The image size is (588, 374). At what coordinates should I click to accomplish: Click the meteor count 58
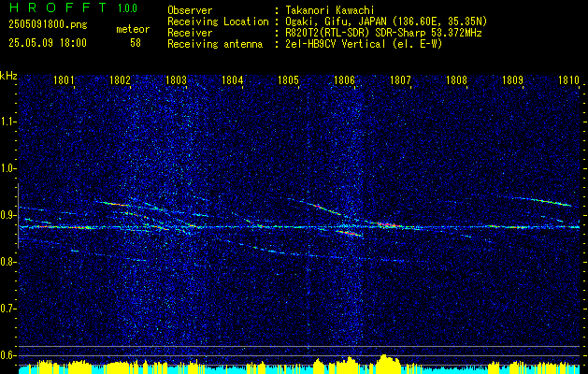pyautogui.click(x=136, y=43)
